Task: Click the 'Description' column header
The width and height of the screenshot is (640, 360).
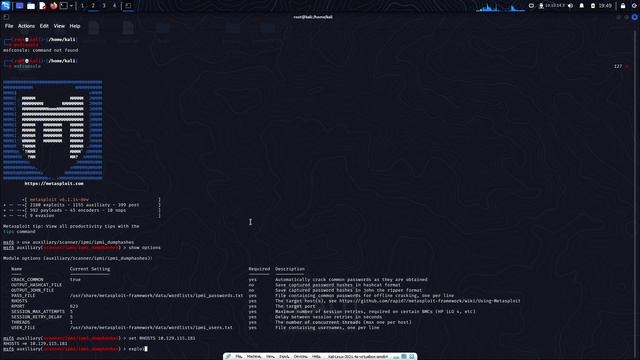Action: click(290, 269)
